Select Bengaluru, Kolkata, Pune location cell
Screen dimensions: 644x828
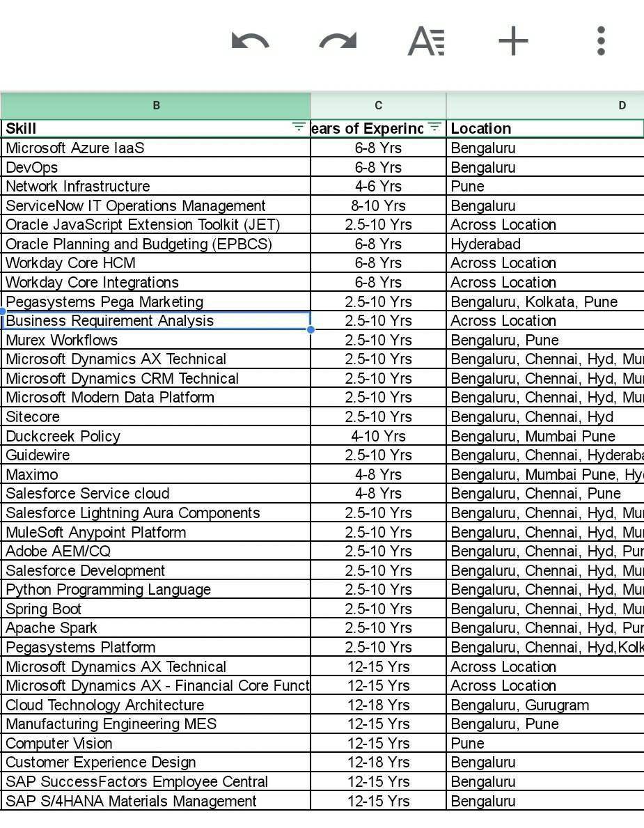[545, 302]
